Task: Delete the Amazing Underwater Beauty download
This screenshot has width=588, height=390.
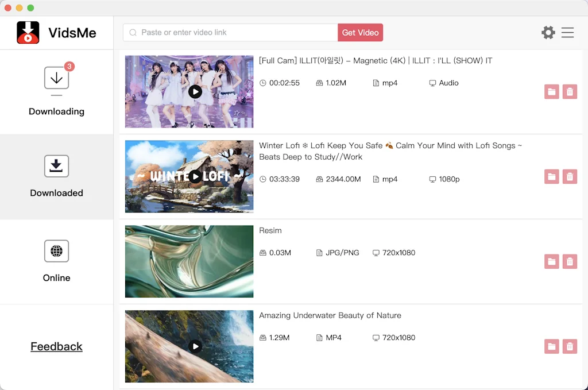Action: pyautogui.click(x=570, y=346)
